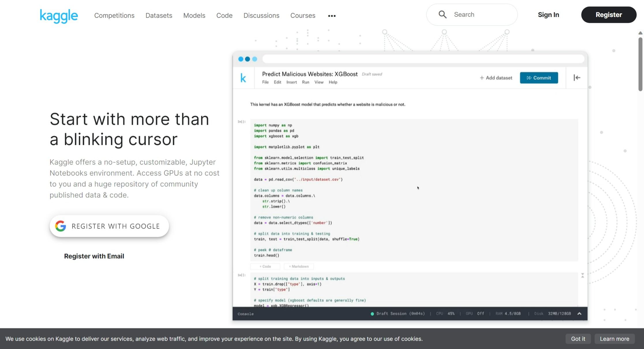Click the page vertical scrollbar thumb

pos(640,64)
